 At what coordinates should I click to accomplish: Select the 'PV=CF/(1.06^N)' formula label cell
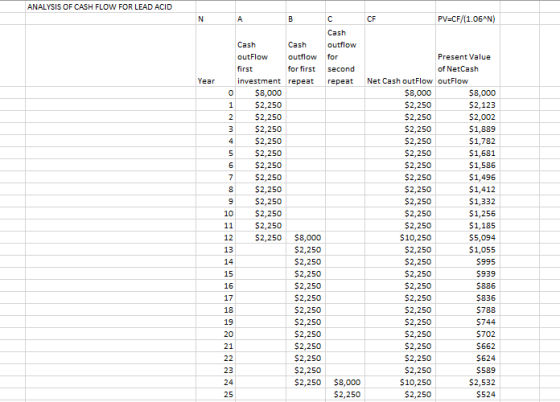click(x=468, y=19)
